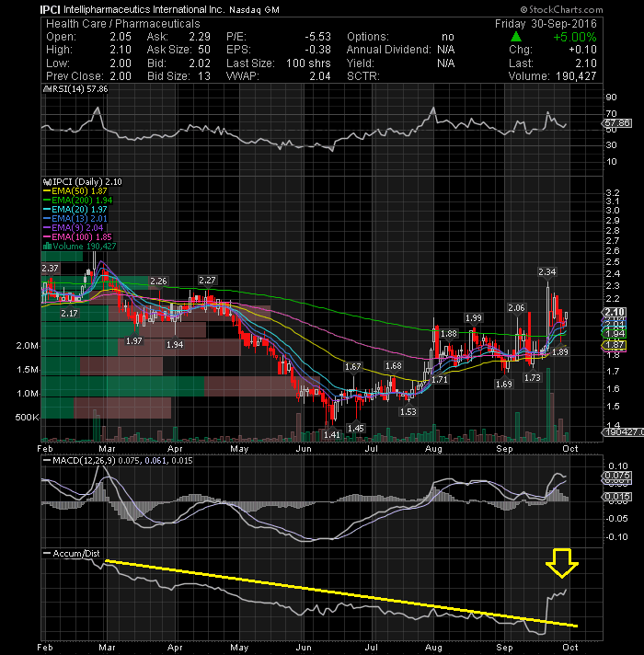Click the 2.0M volume axis label

[28, 346]
